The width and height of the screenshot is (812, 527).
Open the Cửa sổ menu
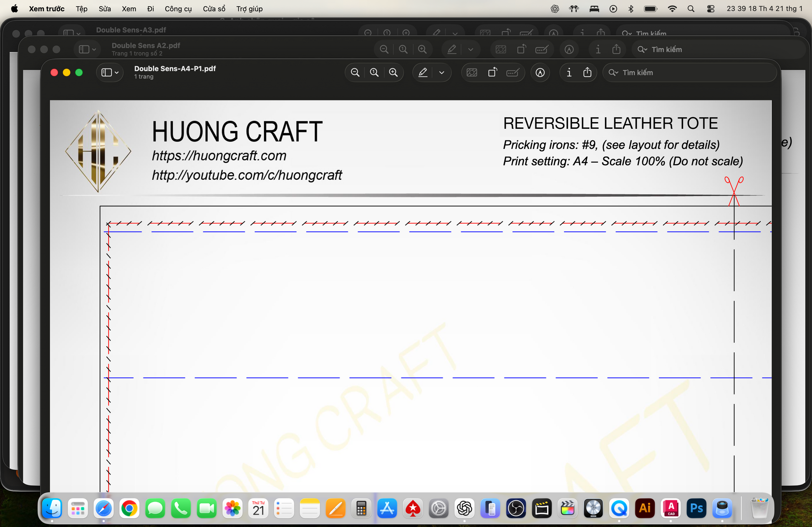click(214, 9)
